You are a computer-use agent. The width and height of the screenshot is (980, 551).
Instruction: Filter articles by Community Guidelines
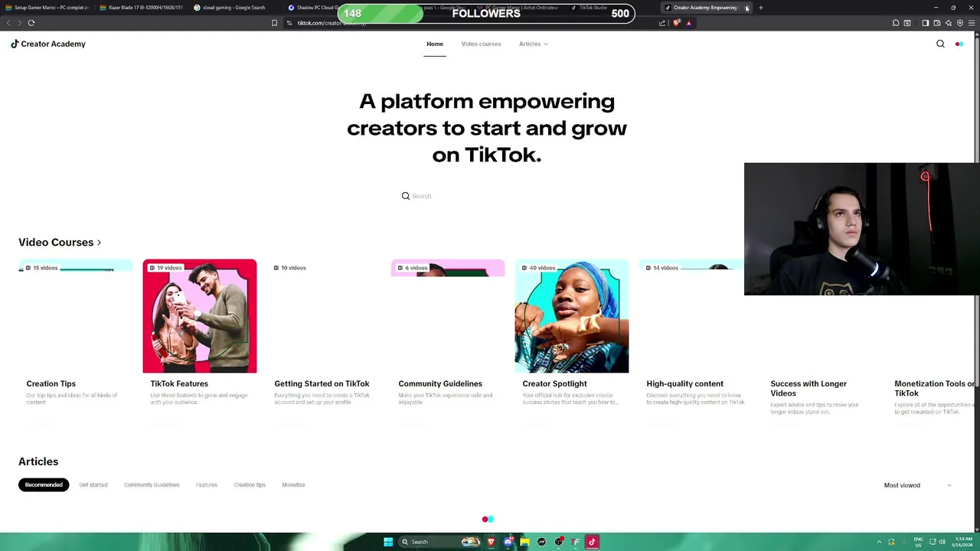pos(152,485)
